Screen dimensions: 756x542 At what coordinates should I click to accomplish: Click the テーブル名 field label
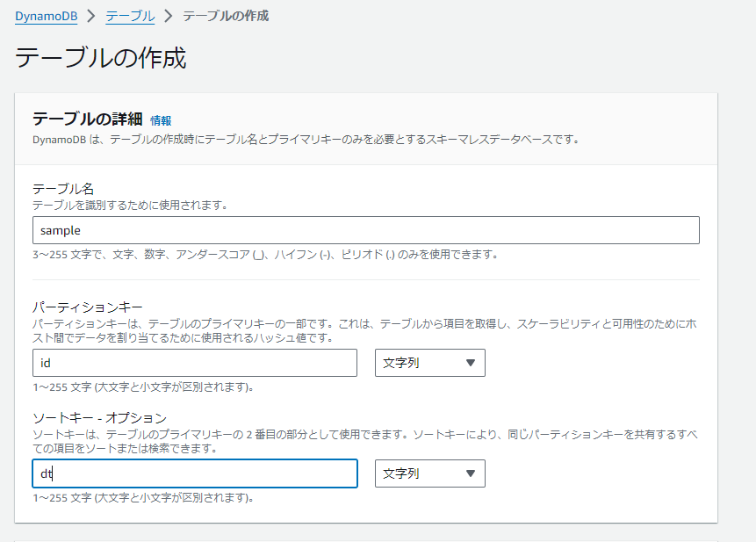click(63, 189)
